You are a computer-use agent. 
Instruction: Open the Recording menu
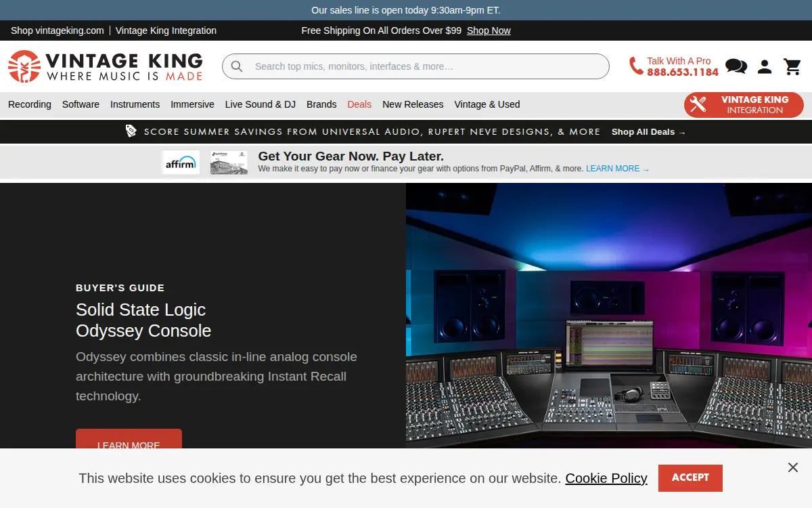pyautogui.click(x=30, y=104)
